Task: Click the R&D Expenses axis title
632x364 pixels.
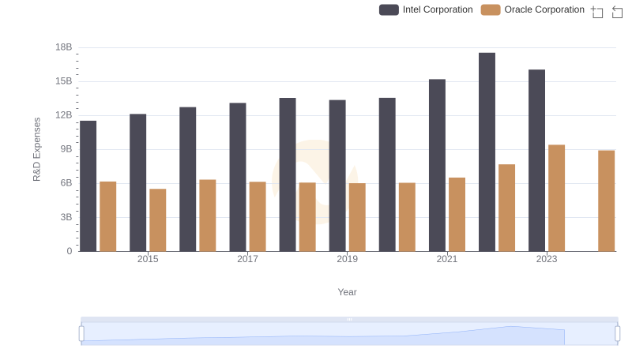Action: pos(36,149)
